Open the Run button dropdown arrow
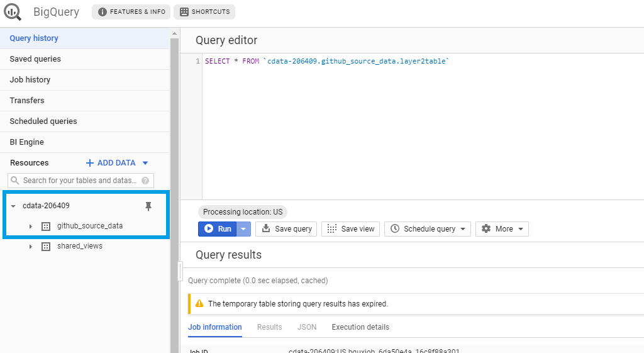Image resolution: width=644 pixels, height=353 pixels. coord(243,229)
